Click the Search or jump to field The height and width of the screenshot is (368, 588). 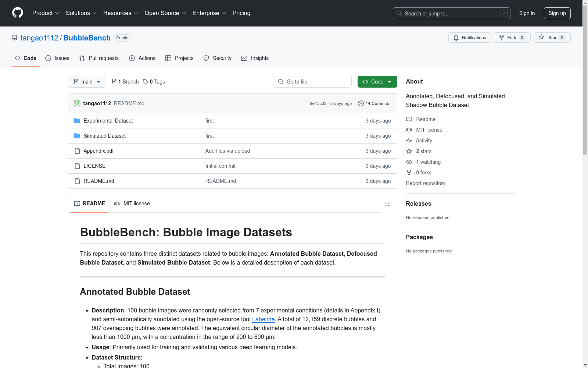[452, 13]
